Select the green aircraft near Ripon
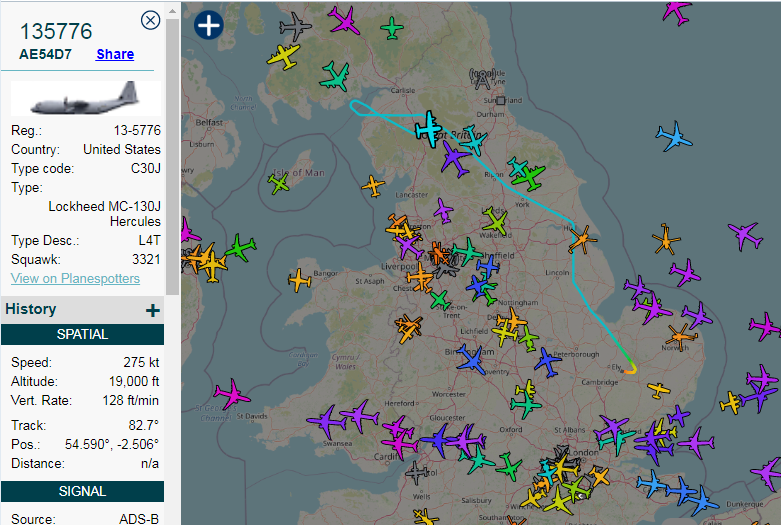Screen dimensions: 781x525 (529, 178)
